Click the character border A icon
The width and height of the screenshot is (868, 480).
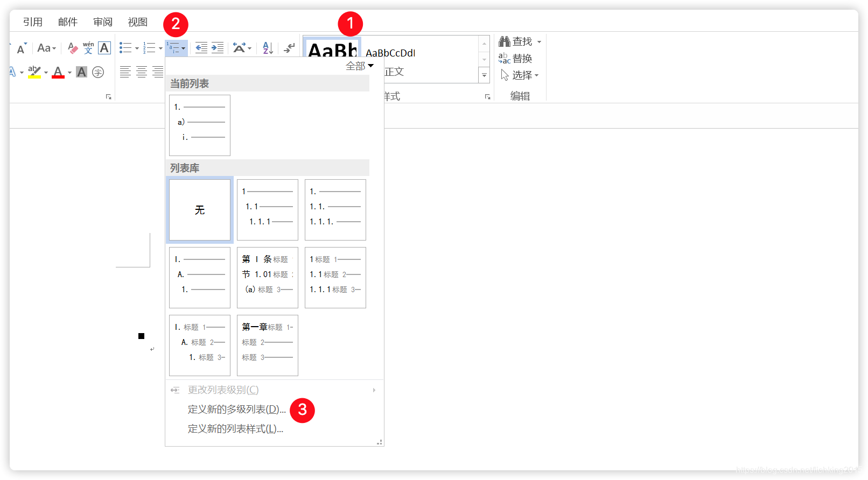[x=104, y=48]
